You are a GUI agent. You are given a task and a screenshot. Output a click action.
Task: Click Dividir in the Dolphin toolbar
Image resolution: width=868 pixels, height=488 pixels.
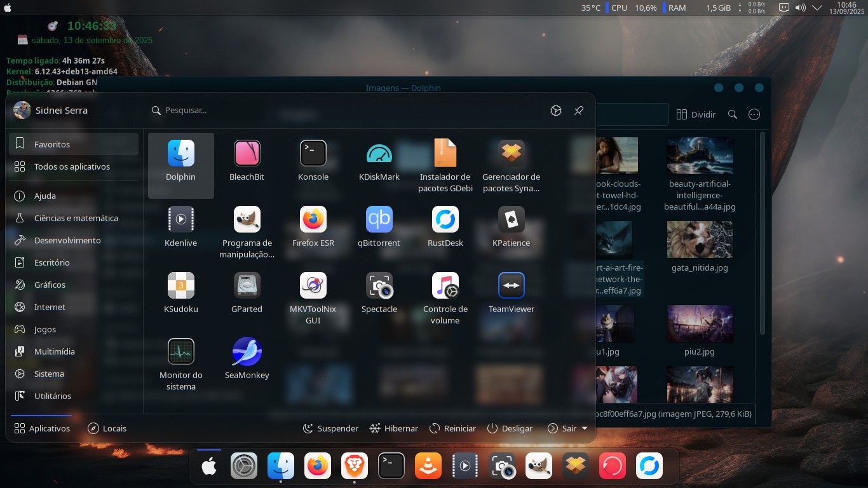tap(696, 114)
